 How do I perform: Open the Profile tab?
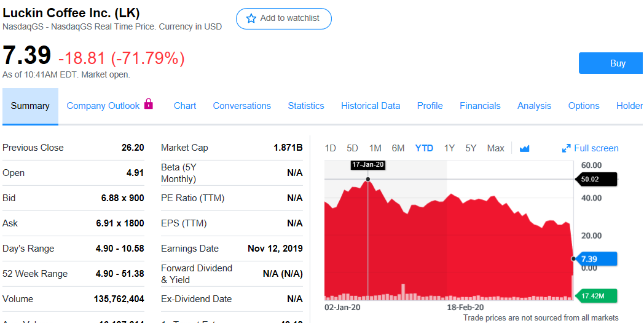tap(430, 106)
